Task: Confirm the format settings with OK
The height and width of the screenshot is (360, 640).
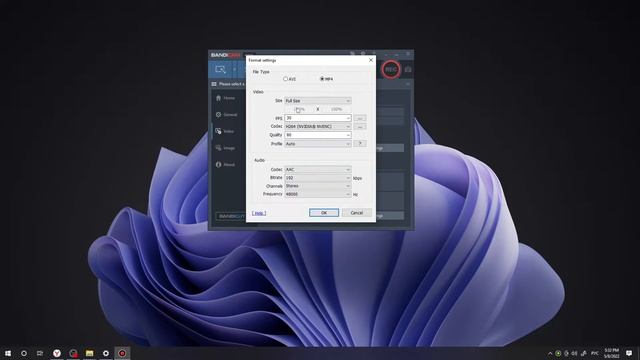Action: 324,213
